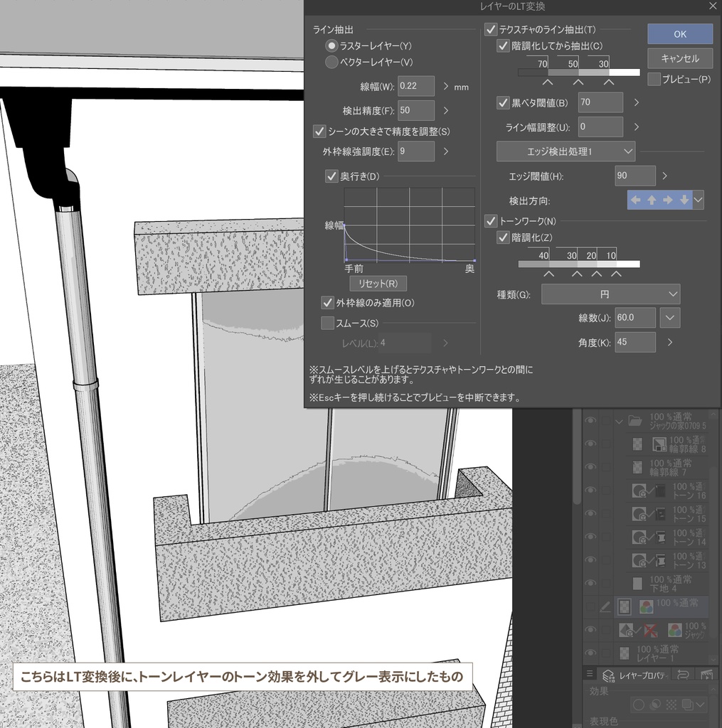Open the 種類 円 dropdown
This screenshot has height=728, width=722.
point(610,294)
